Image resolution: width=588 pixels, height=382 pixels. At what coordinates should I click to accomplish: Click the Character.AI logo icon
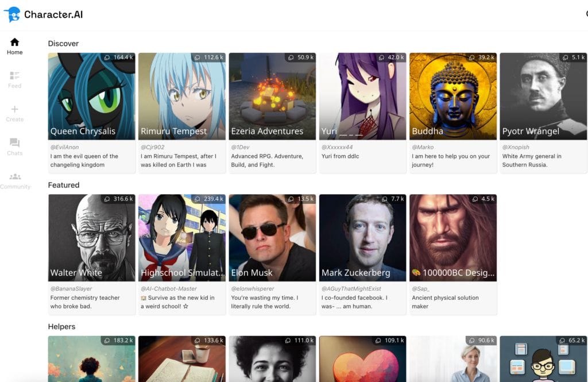[x=14, y=14]
